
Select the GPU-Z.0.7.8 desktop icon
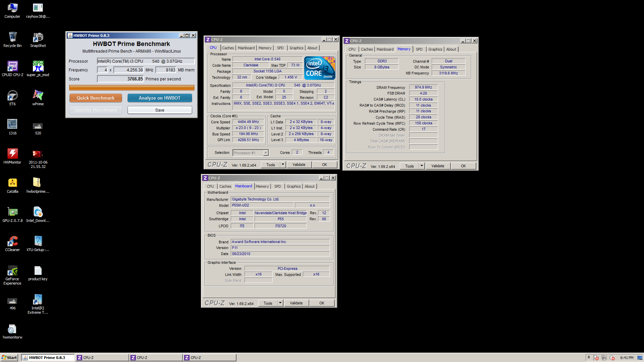pos(12,215)
